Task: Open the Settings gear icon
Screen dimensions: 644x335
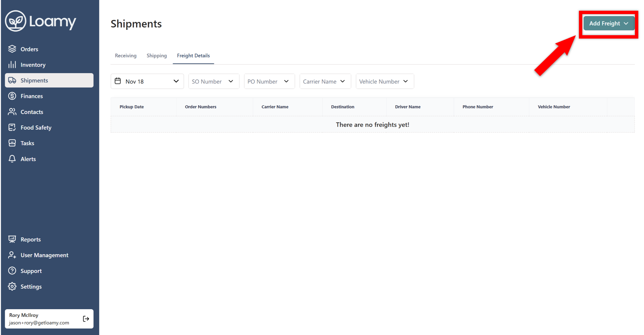Action: click(12, 286)
